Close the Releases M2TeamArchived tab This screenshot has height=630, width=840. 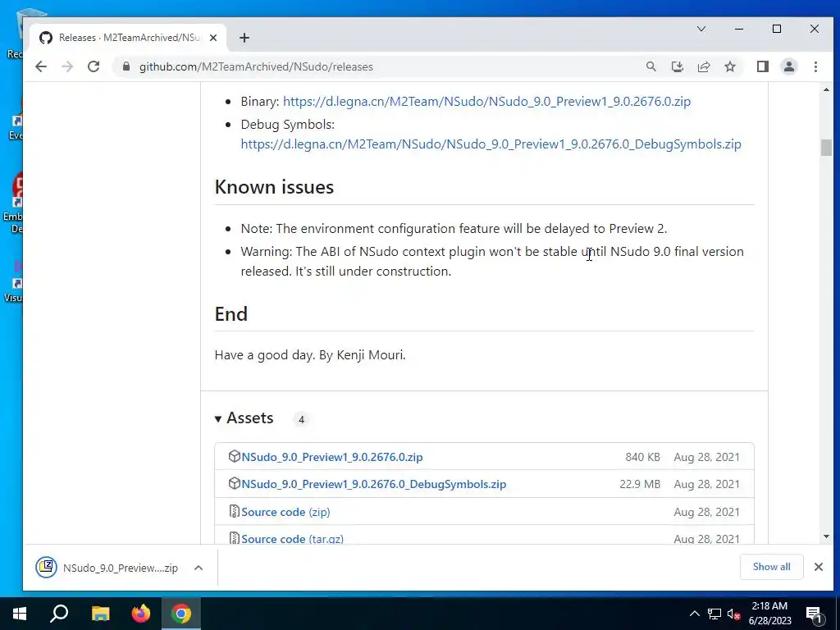point(213,38)
